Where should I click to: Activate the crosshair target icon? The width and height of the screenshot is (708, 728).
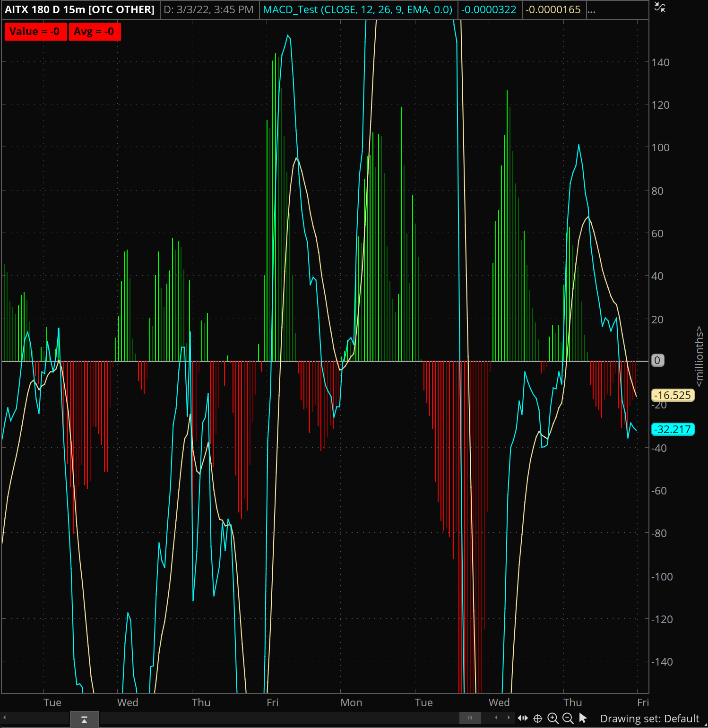538,719
